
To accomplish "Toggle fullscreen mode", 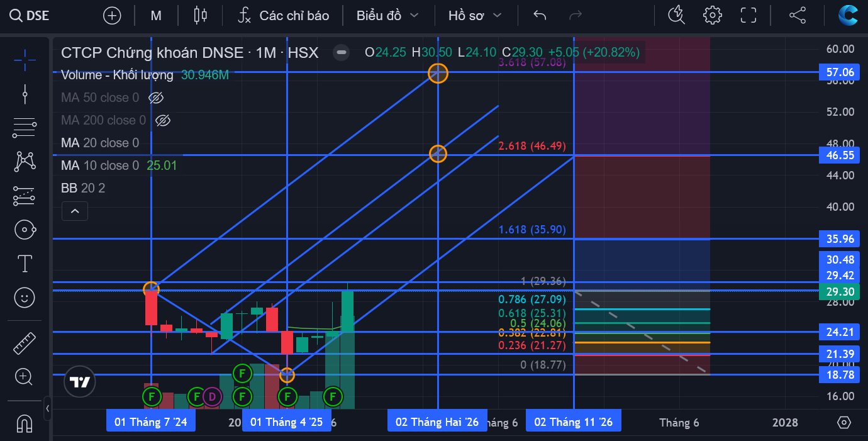I will pos(748,16).
